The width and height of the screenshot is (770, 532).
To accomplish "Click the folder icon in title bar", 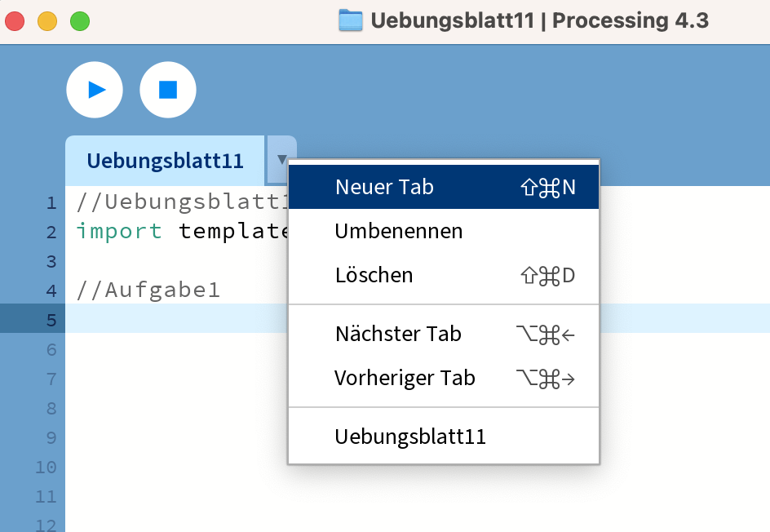I will tap(351, 20).
